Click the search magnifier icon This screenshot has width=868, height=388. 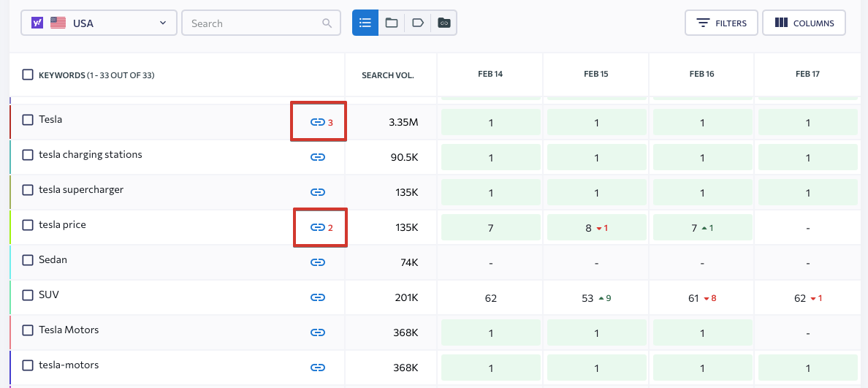click(327, 23)
